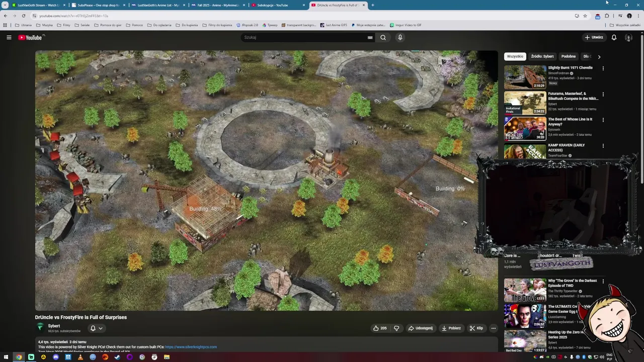644x362 pixels.
Task: Open Why "The Grove" video title
Action: 573,283
